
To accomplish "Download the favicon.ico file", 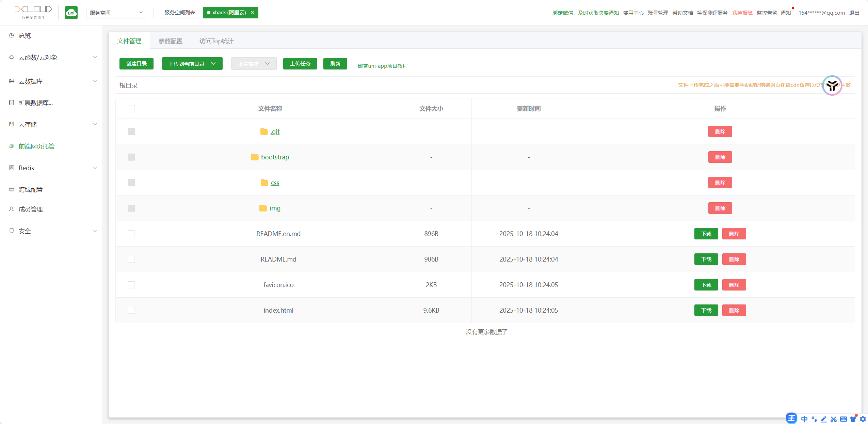I will pyautogui.click(x=706, y=285).
